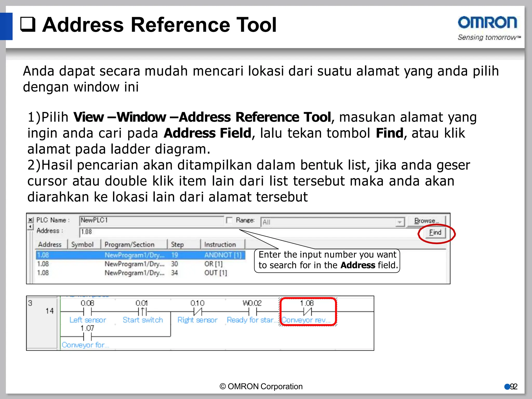Click the Left sensor label
Screen dimensions: 532x399
coord(88,320)
